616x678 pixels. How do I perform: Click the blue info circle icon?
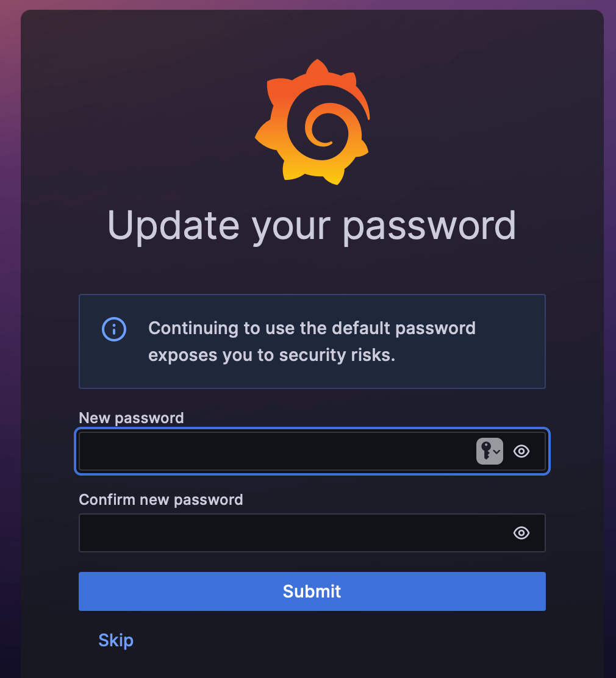coord(114,329)
